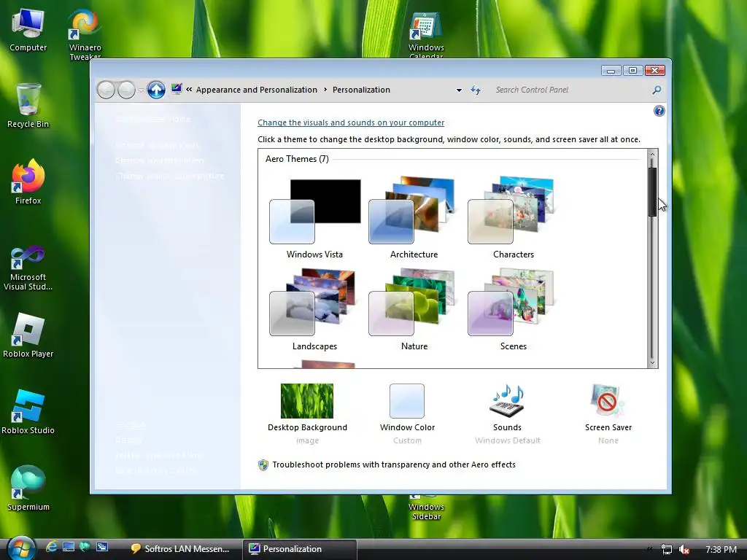Click the Back navigation button

[106, 90]
